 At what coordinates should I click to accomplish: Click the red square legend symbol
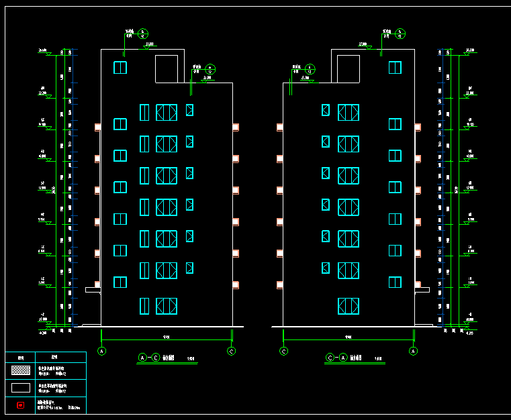click(x=21, y=405)
